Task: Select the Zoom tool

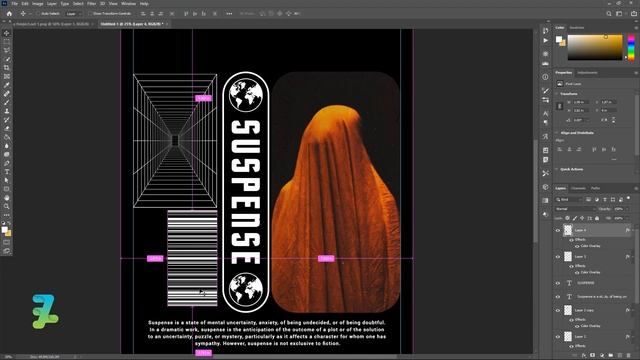Action: tap(7, 206)
